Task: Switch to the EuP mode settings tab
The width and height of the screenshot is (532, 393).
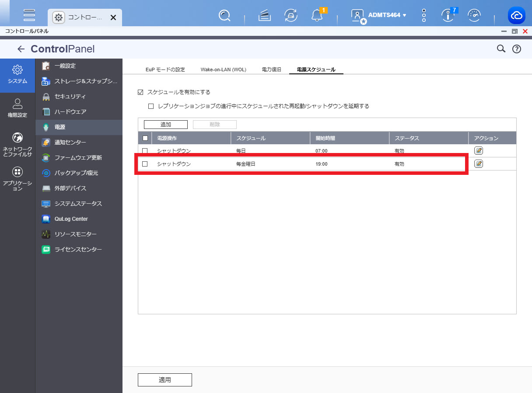Action: (165, 70)
